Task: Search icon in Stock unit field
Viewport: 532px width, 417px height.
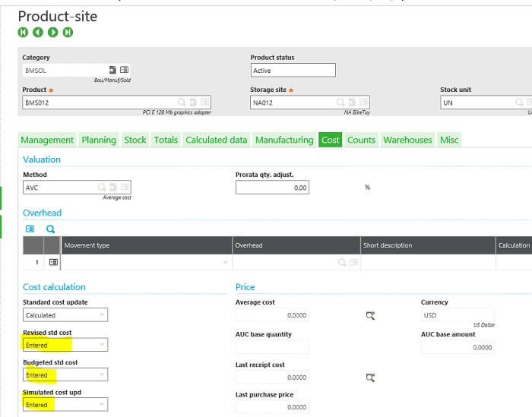Action: tap(519, 102)
